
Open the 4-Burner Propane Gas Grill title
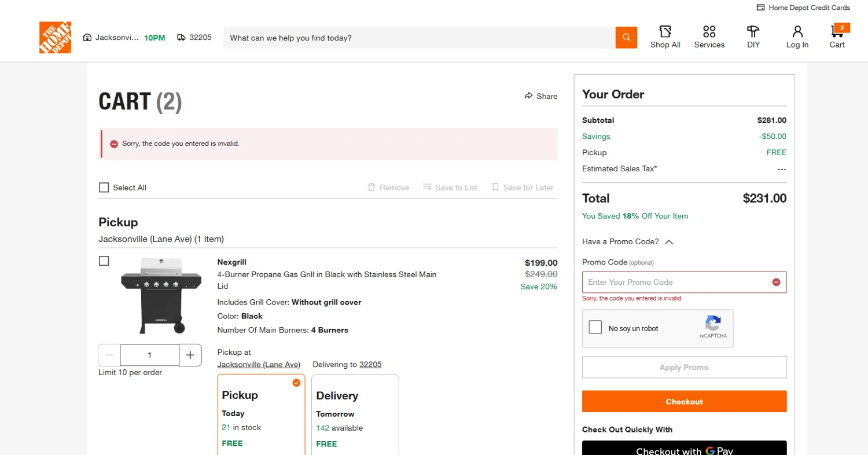pyautogui.click(x=327, y=280)
